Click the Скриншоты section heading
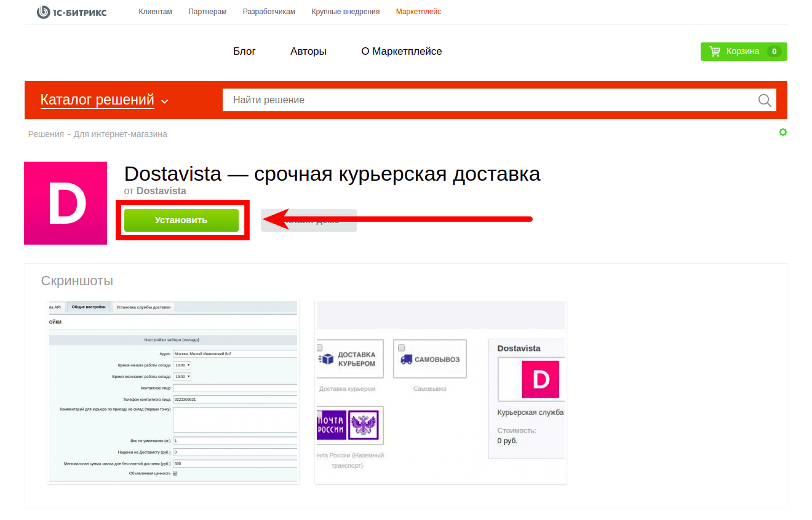Viewport: 812px width, 520px height. point(77,281)
